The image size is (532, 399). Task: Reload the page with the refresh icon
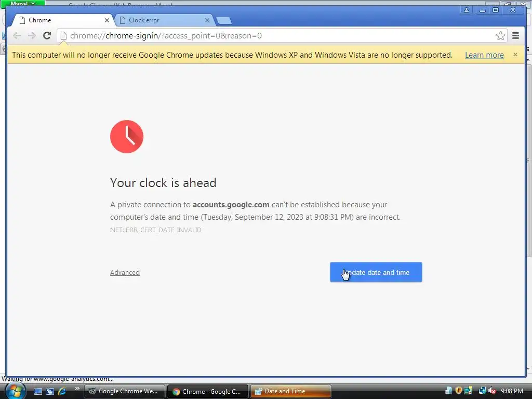[47, 36]
